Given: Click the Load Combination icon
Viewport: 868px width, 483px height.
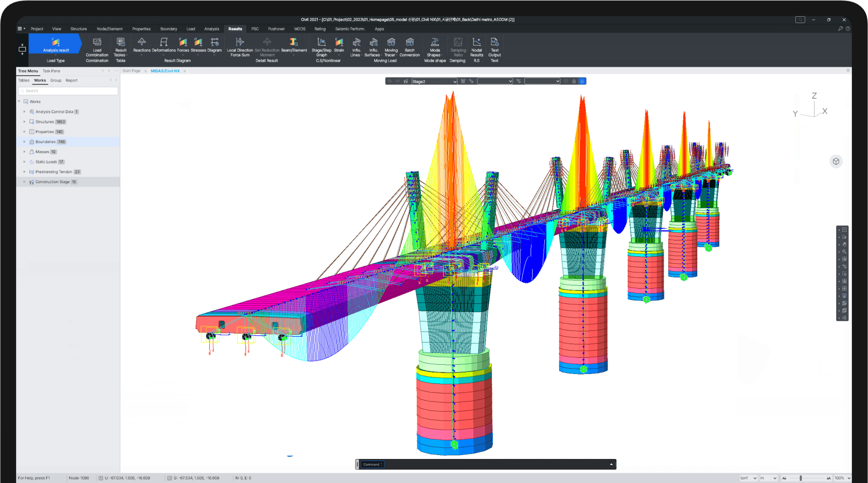Looking at the screenshot, I should (97, 43).
